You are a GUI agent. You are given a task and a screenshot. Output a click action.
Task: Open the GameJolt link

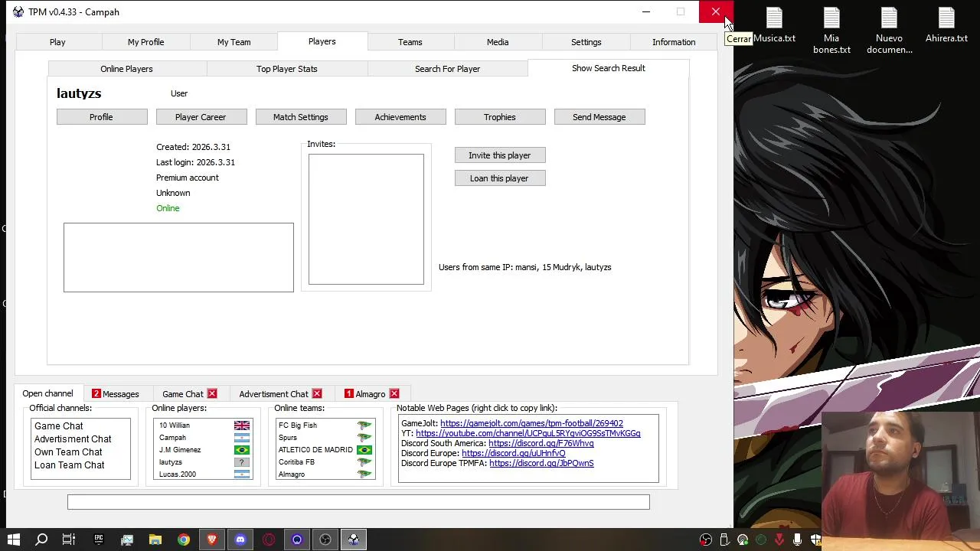[x=531, y=423]
